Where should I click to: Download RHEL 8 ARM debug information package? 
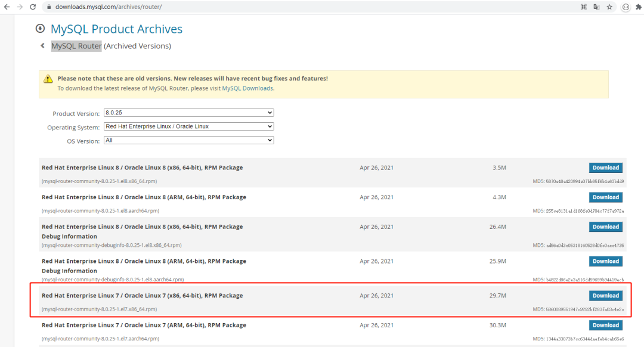(x=605, y=261)
